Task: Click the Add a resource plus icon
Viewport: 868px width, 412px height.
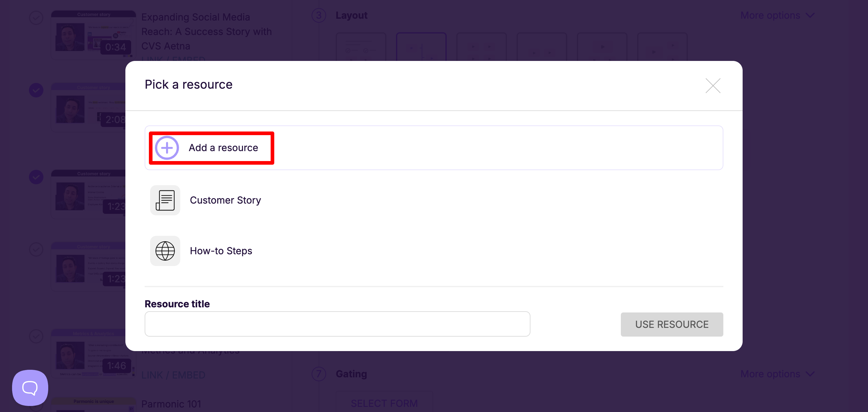Action: point(167,148)
